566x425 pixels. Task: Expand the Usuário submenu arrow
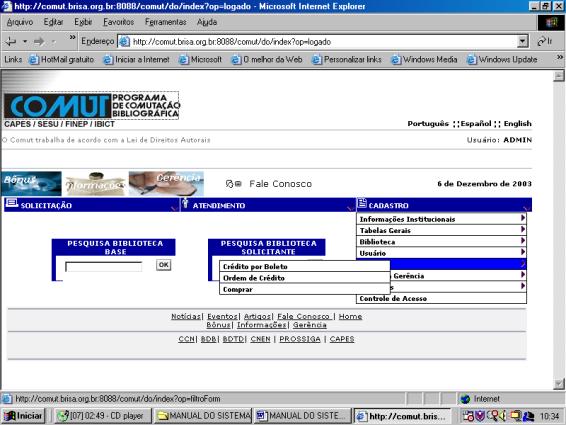click(522, 252)
